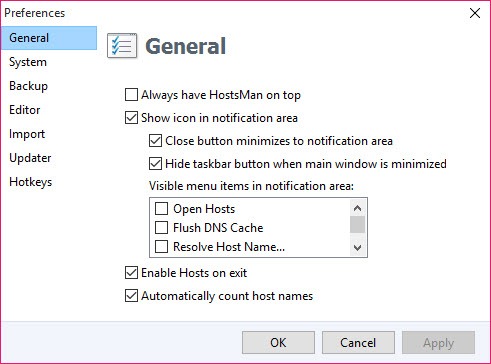Discard changes with the Cancel button
This screenshot has height=364, width=491.
click(x=358, y=342)
